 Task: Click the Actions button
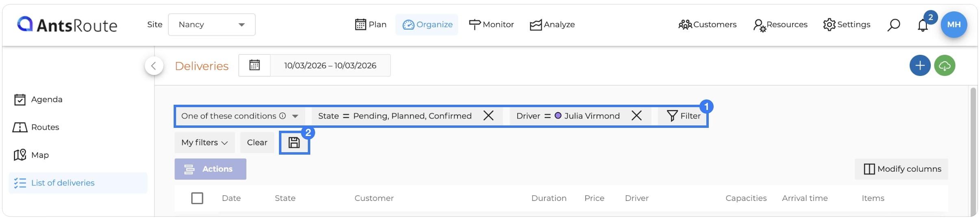coord(210,169)
